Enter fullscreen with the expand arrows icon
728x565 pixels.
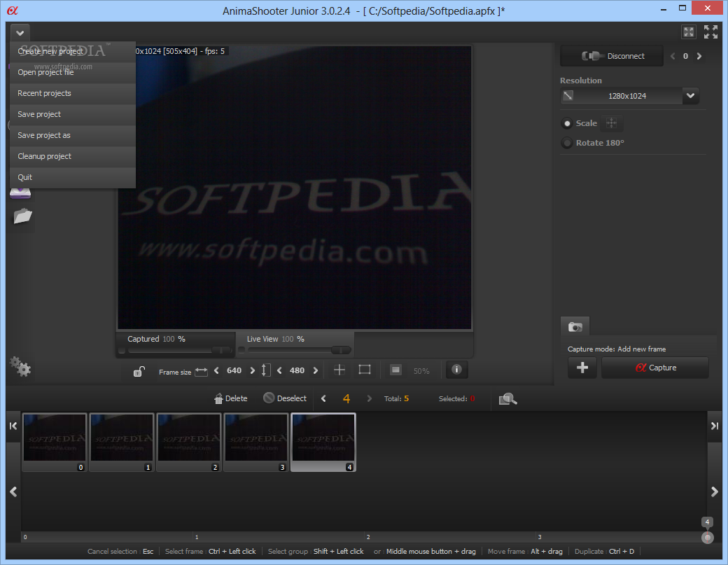click(x=710, y=32)
